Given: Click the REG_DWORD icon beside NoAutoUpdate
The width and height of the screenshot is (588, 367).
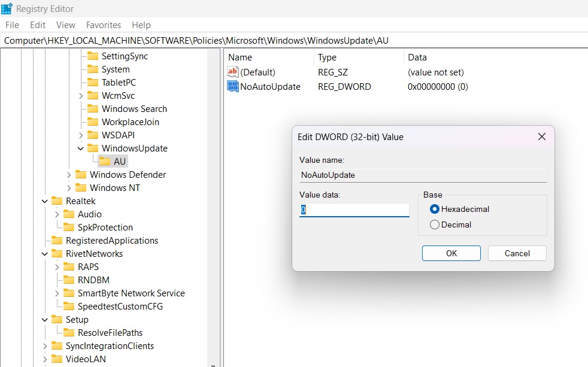Looking at the screenshot, I should (x=233, y=86).
